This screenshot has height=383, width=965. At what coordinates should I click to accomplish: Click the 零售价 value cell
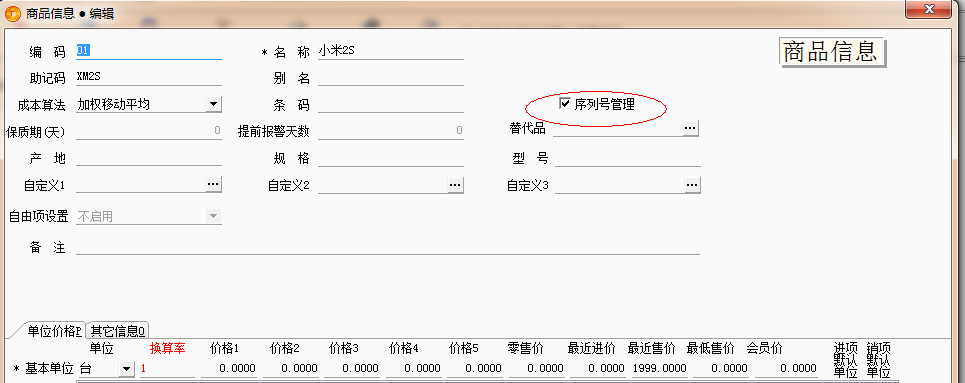click(537, 369)
